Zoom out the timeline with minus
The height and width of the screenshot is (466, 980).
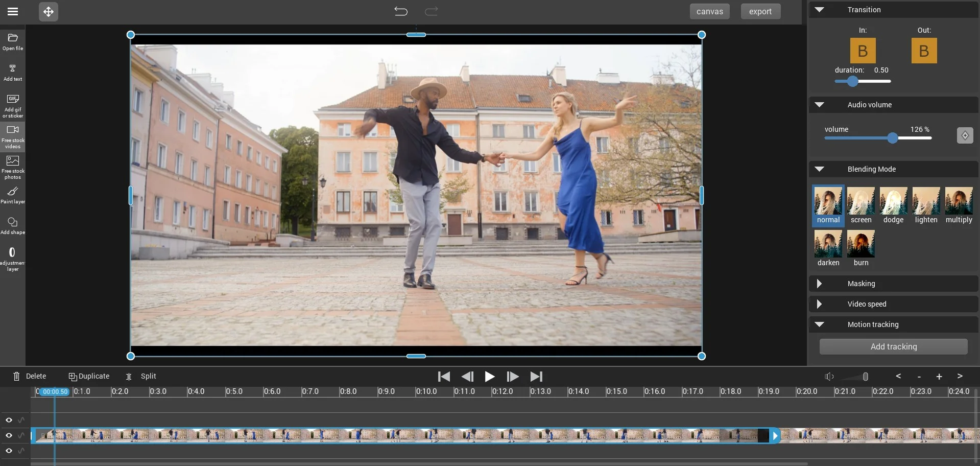919,377
